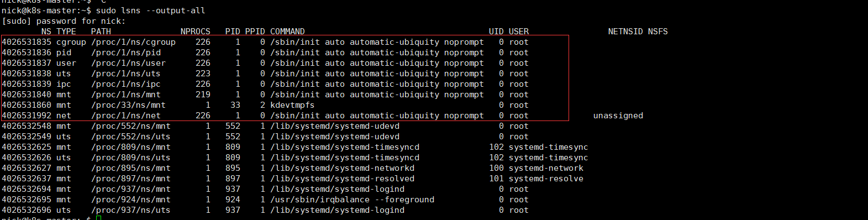Viewport: 868px width, 220px height.
Task: Select namespace ID 4026532626
Action: coord(27,158)
